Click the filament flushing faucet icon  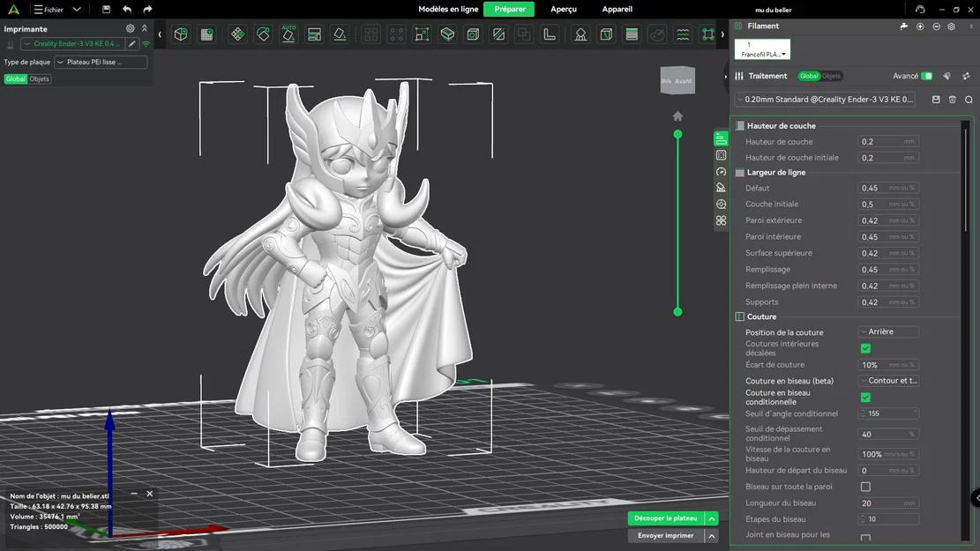[904, 26]
